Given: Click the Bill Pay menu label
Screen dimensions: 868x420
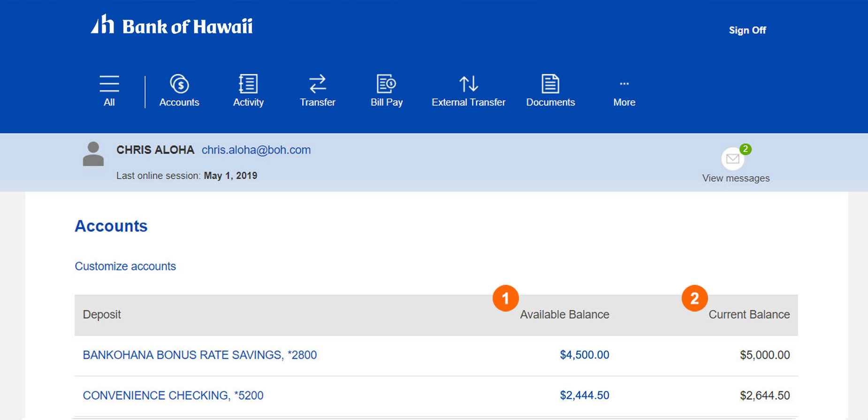Looking at the screenshot, I should click(387, 102).
